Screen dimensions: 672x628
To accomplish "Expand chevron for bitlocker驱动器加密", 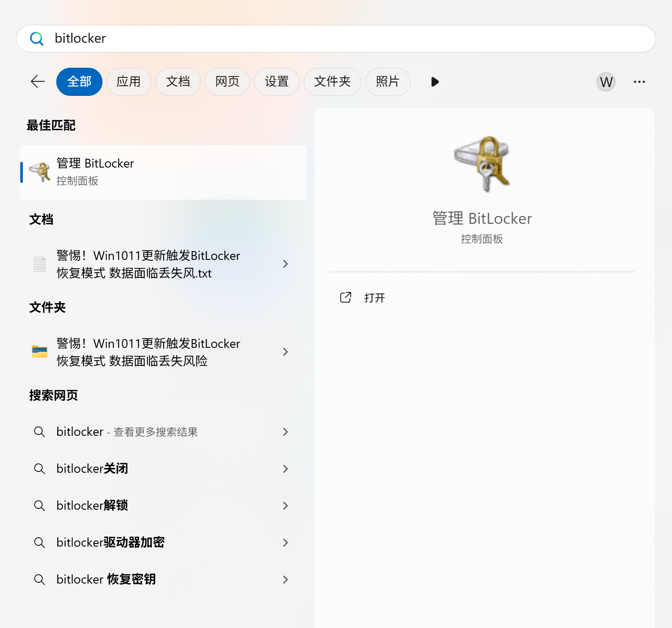I will click(x=285, y=543).
